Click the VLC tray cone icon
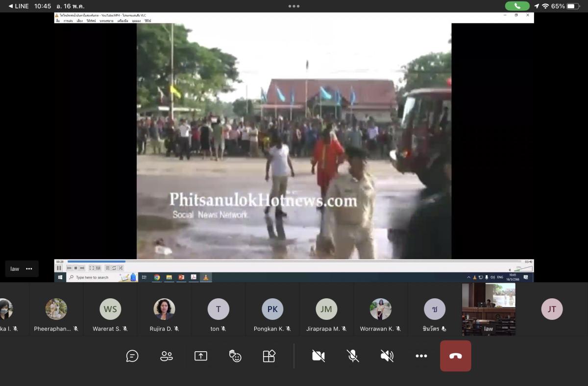 pyautogui.click(x=475, y=277)
